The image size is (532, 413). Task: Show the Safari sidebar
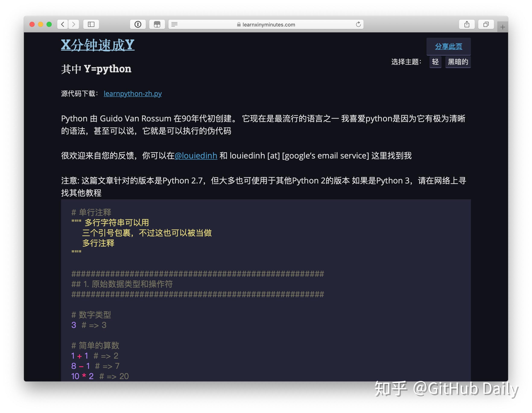click(x=91, y=24)
